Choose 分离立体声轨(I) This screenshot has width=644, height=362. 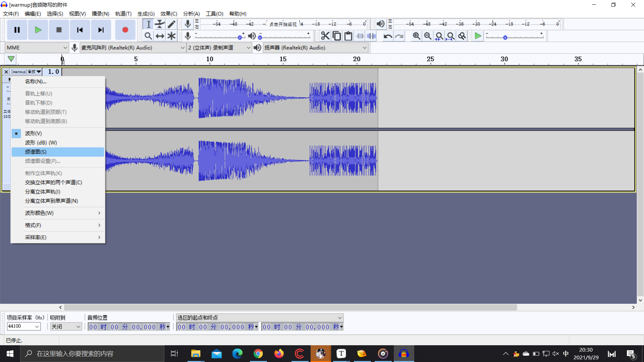(x=58, y=192)
